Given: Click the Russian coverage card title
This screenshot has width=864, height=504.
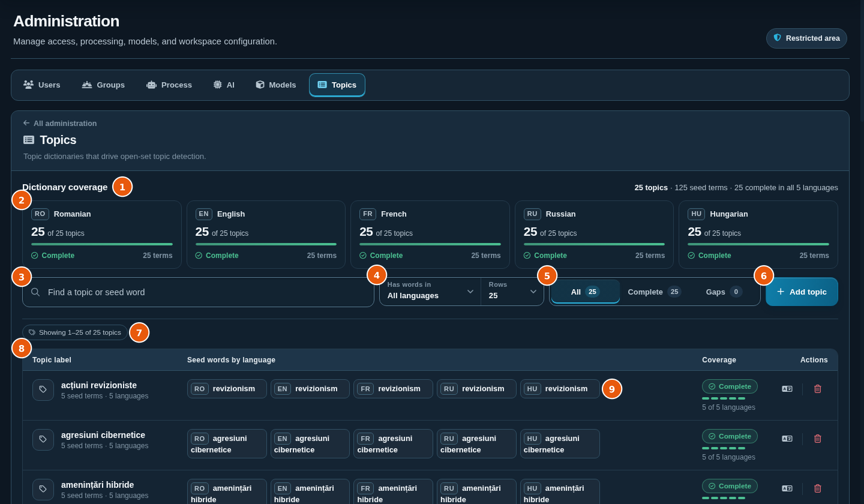Looking at the screenshot, I should click(560, 214).
